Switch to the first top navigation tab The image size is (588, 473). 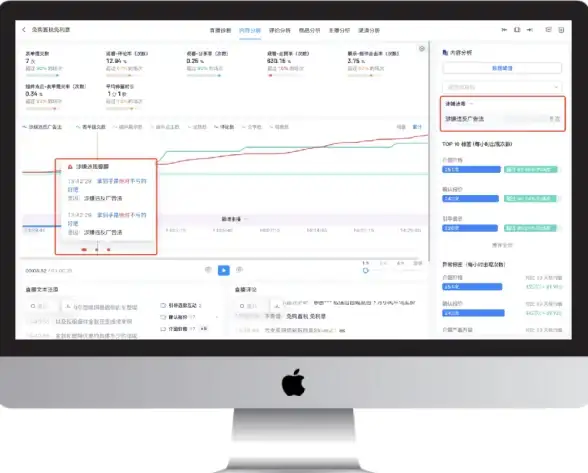click(220, 30)
